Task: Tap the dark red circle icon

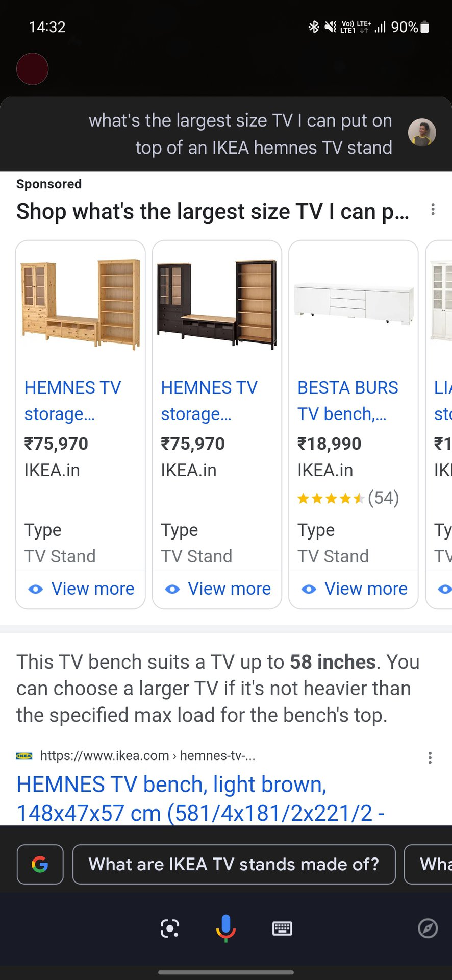Action: point(32,69)
